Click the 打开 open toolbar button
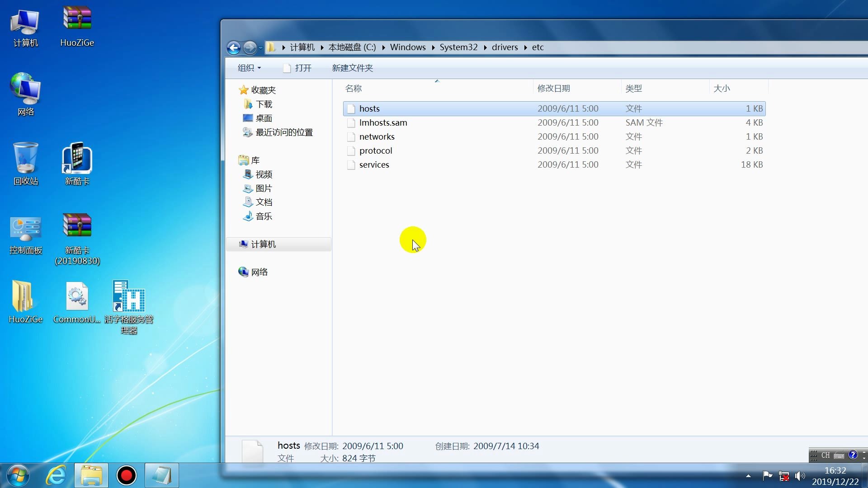The width and height of the screenshot is (868, 488). coord(297,68)
